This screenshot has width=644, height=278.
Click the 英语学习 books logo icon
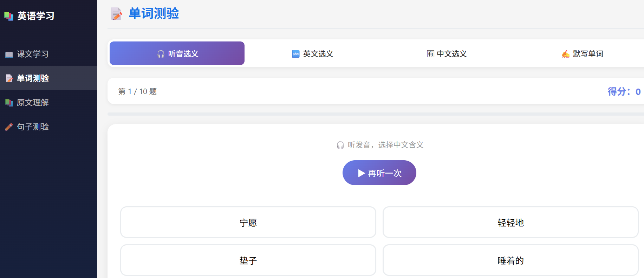pyautogui.click(x=8, y=16)
